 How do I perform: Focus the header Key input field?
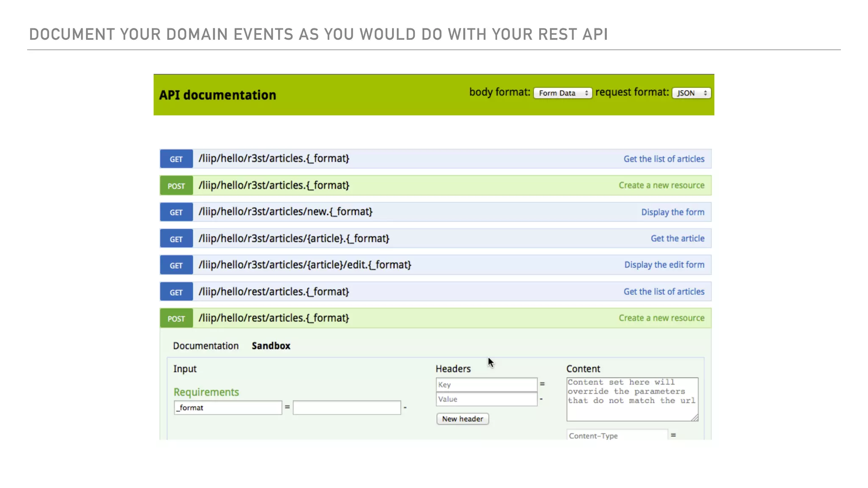pos(487,385)
